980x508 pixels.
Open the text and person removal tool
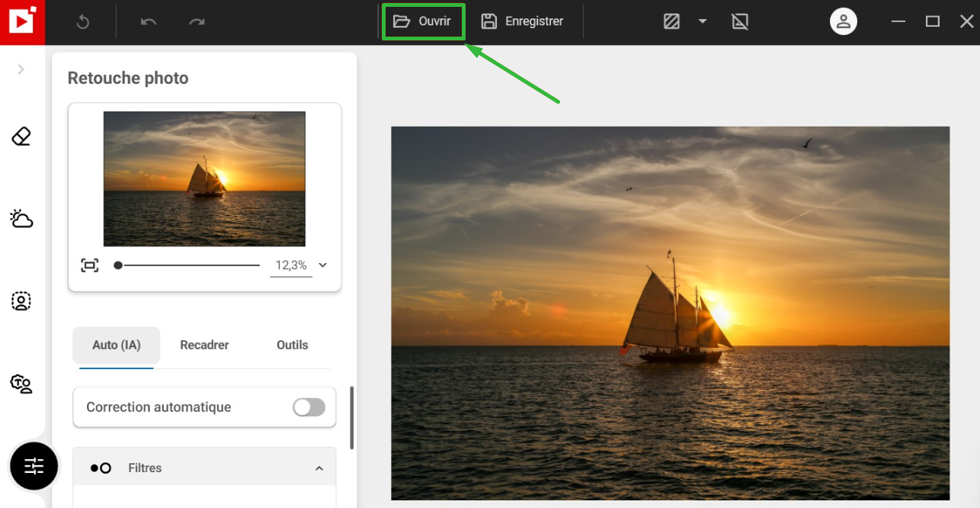pyautogui.click(x=21, y=383)
